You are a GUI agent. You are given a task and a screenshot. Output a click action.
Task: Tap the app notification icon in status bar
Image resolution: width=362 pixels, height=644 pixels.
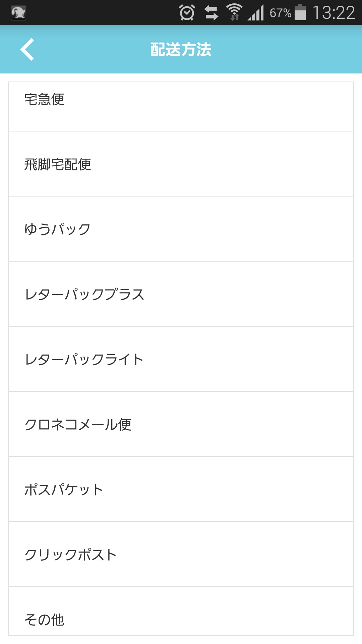point(18,13)
